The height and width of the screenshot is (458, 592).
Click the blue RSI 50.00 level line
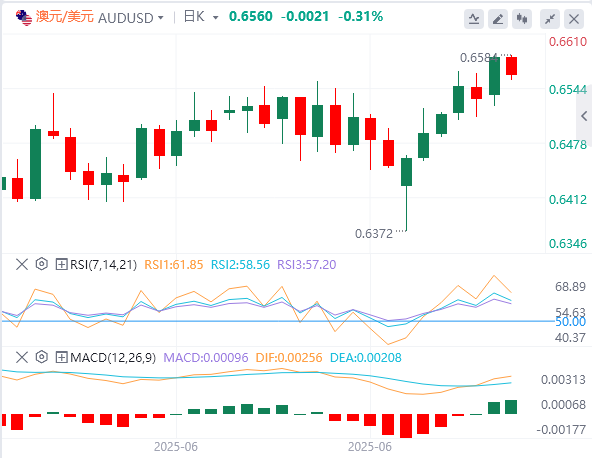pos(278,321)
